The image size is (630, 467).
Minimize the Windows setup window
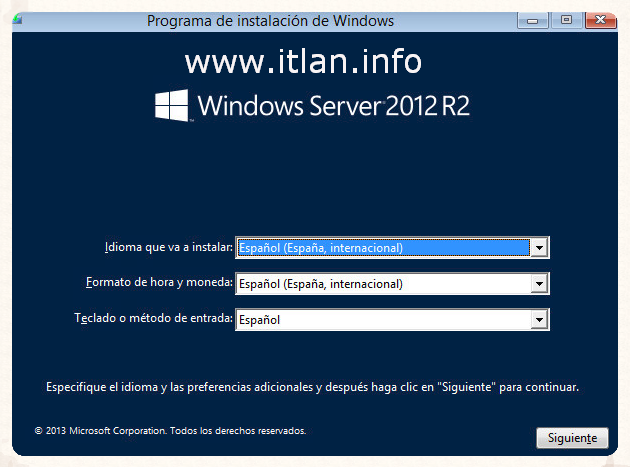tap(534, 19)
